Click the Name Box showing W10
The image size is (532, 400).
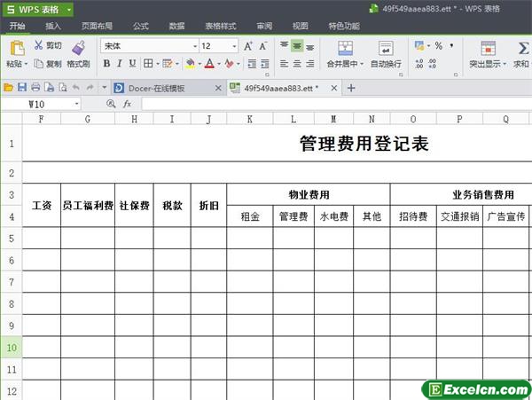[53, 104]
